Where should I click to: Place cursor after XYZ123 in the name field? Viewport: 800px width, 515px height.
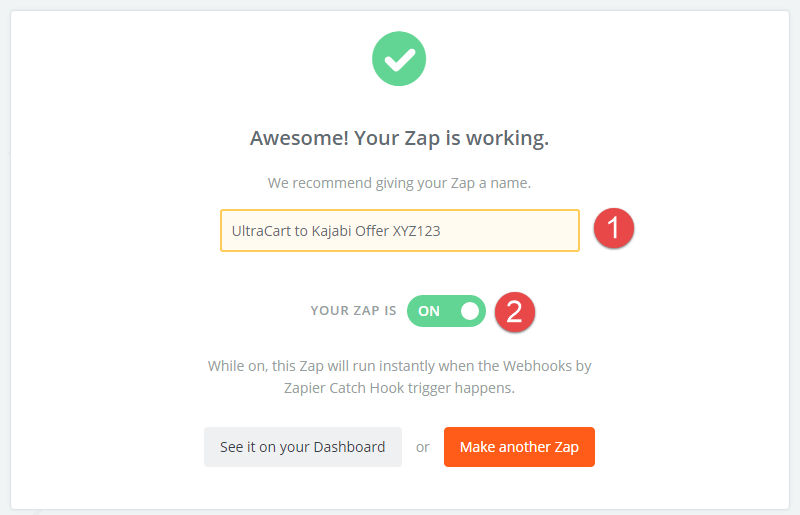[x=441, y=231]
